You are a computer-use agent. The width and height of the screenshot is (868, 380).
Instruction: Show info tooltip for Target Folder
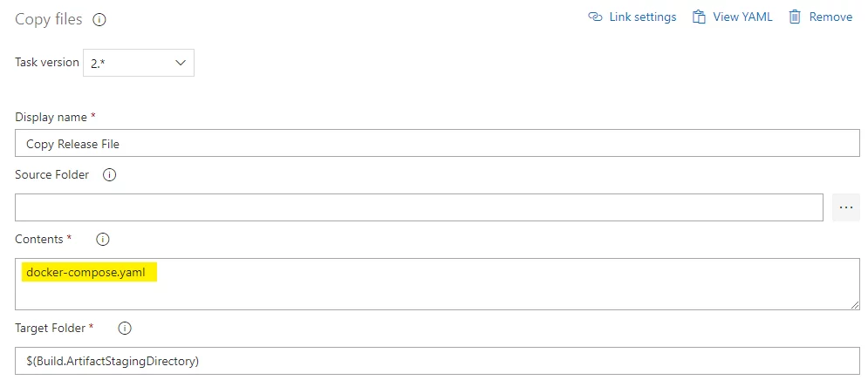click(125, 328)
